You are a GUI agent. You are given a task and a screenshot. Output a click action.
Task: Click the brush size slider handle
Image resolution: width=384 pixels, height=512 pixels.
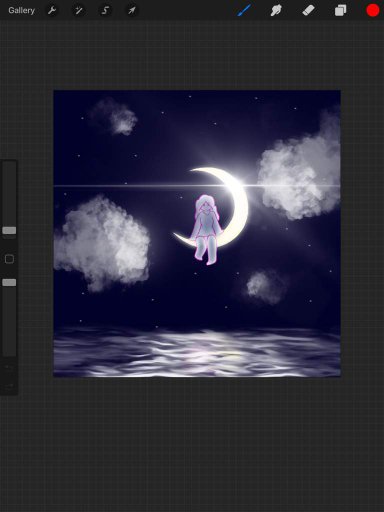pyautogui.click(x=9, y=230)
